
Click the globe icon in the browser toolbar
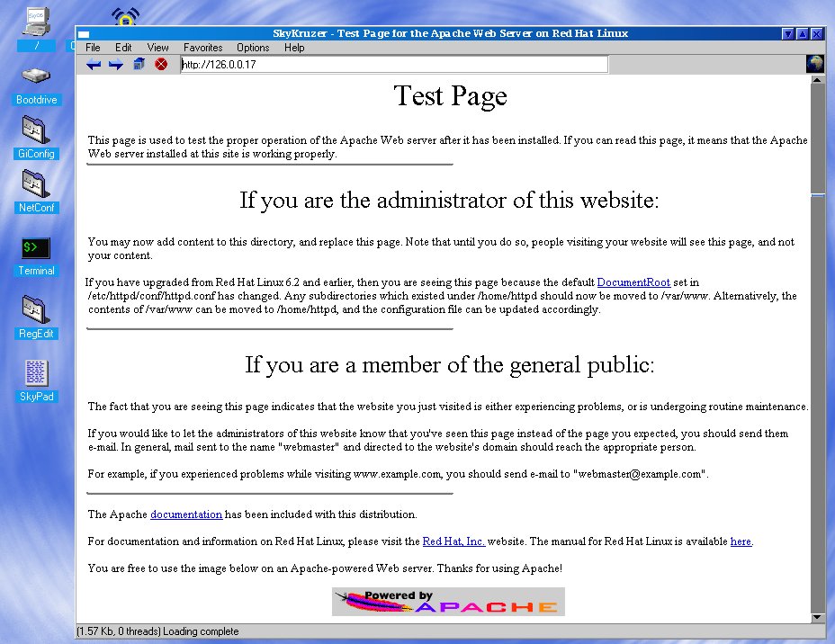pyautogui.click(x=815, y=64)
